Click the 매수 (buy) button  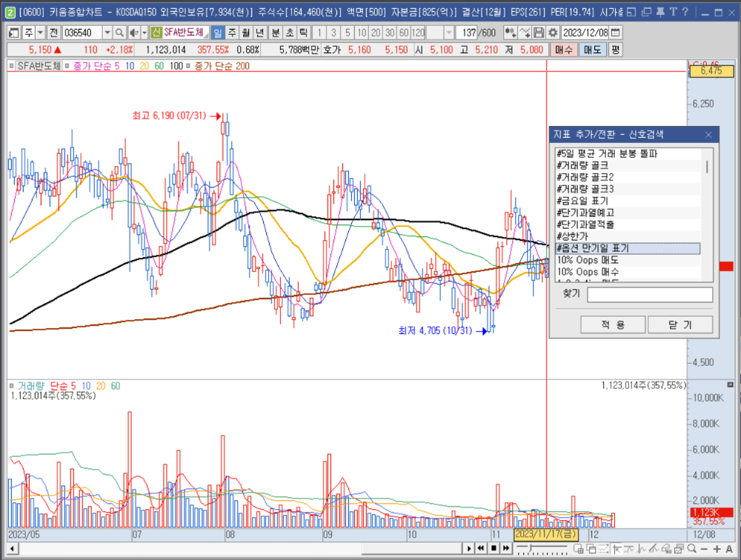tap(564, 50)
